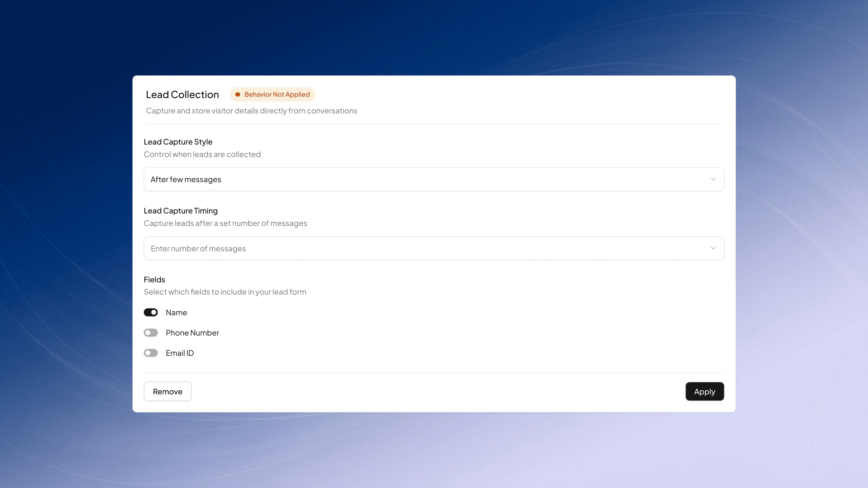The width and height of the screenshot is (868, 488).
Task: Click the Lead Capture Style label
Action: pyautogui.click(x=178, y=142)
